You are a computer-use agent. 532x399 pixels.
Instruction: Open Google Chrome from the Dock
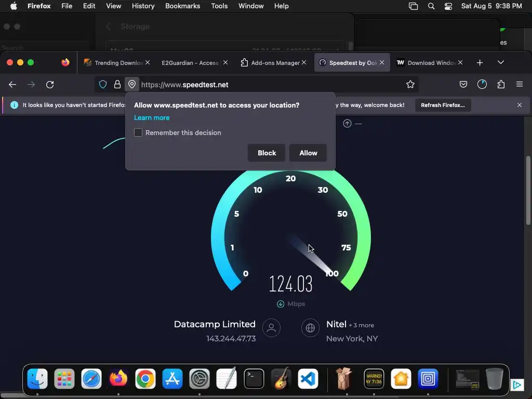tap(145, 379)
